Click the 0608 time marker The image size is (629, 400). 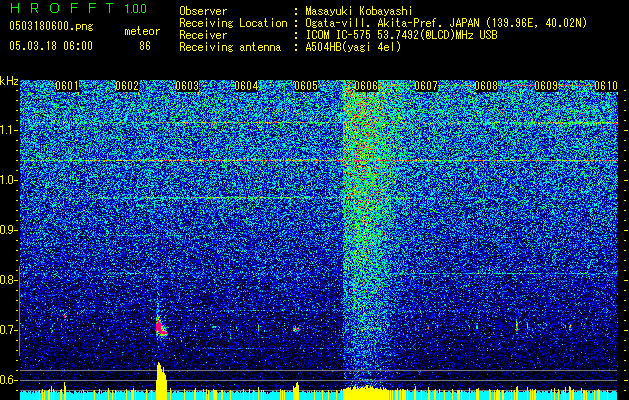point(486,86)
